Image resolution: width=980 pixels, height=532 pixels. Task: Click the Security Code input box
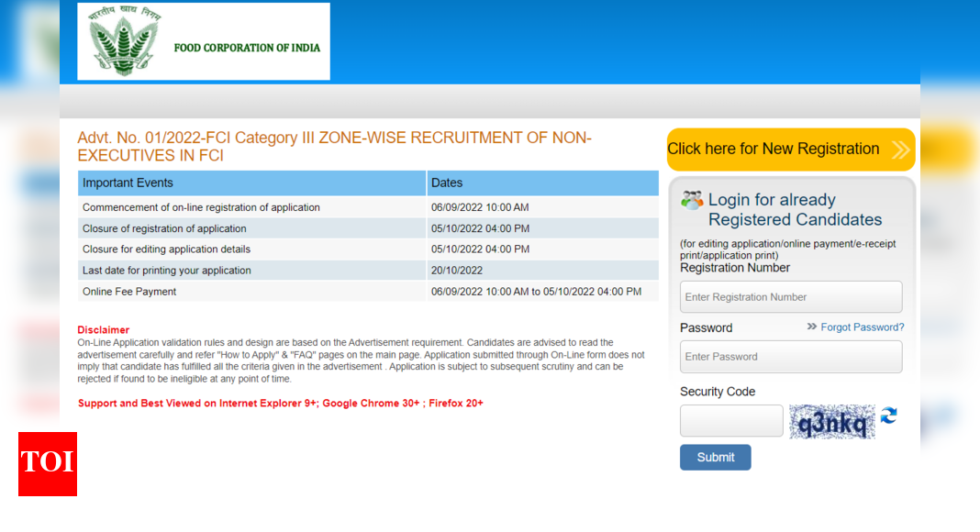click(730, 420)
